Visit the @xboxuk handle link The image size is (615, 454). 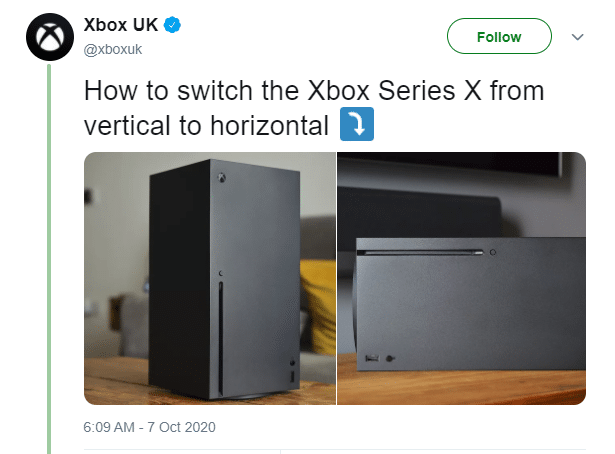tap(113, 49)
